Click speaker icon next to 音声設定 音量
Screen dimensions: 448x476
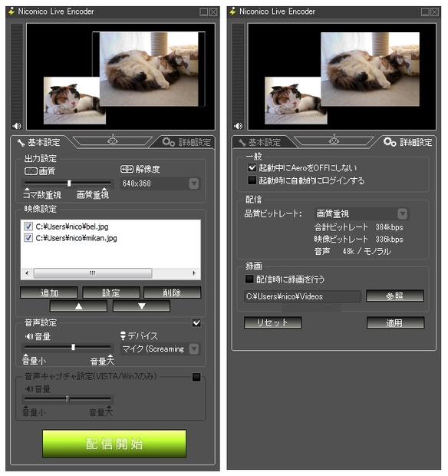click(x=29, y=336)
